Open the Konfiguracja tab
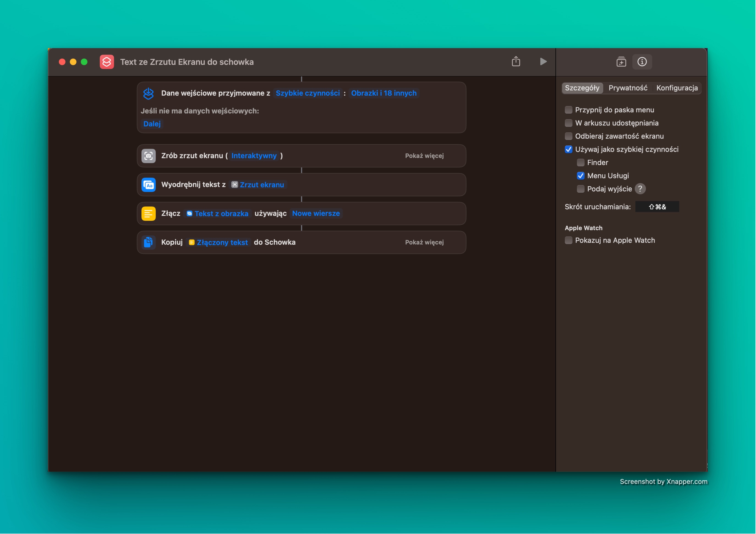Screen dimensions: 756x534 [677, 88]
